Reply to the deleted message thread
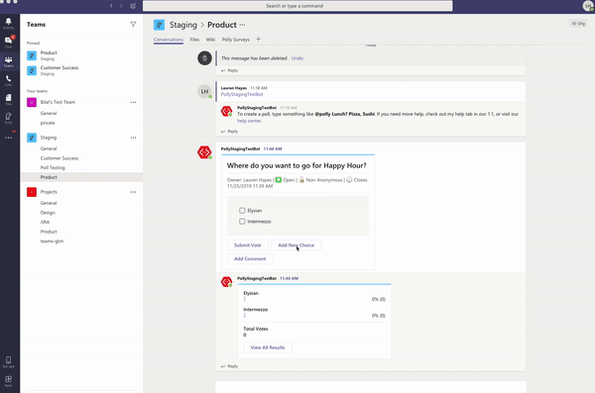595x393 pixels. (230, 70)
